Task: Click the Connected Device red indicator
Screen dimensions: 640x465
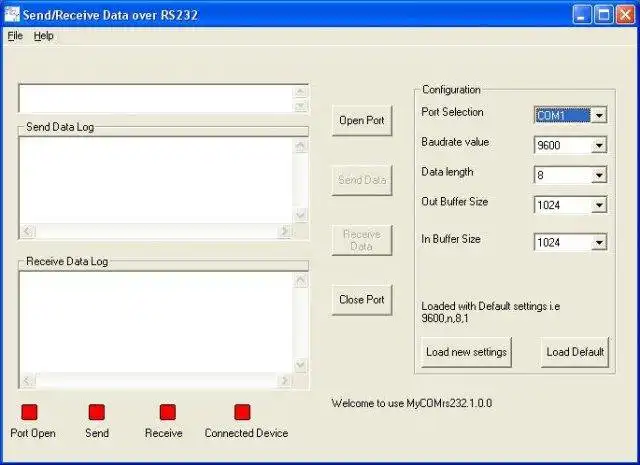Action: pos(242,412)
